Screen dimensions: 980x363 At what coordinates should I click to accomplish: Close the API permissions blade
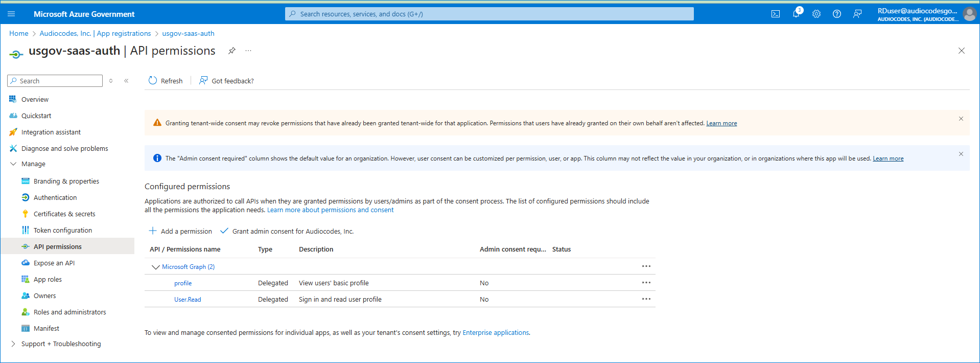point(962,51)
